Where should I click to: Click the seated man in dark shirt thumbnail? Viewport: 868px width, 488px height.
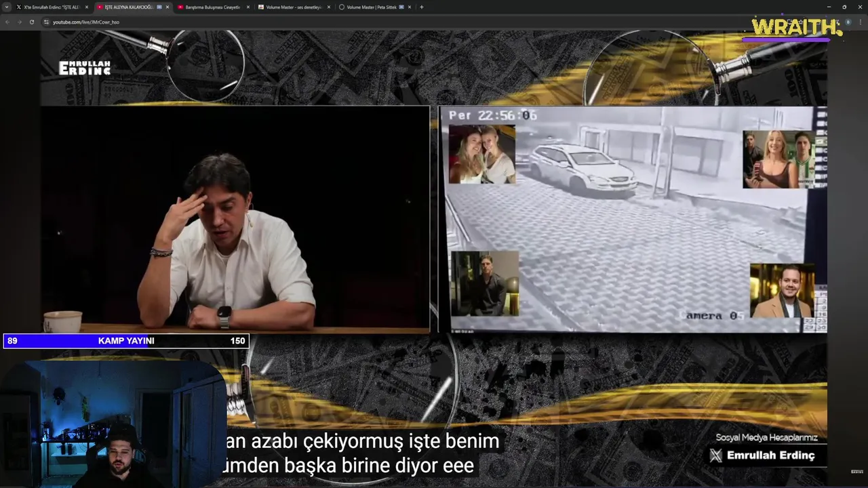(485, 283)
